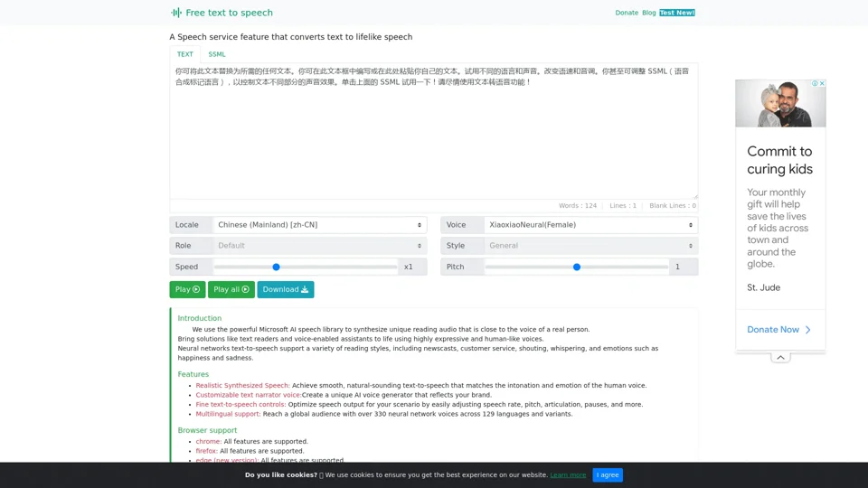
Task: Click the 'Features' heading
Action: [x=193, y=374]
